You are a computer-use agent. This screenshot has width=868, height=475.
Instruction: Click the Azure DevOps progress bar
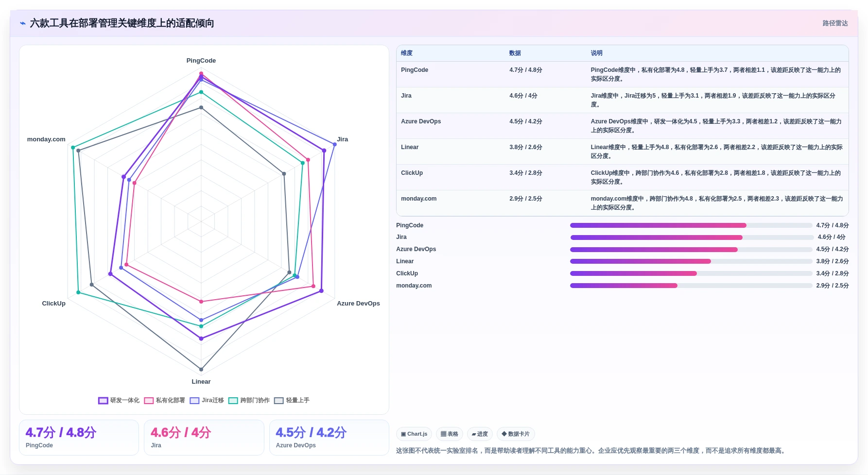[x=691, y=250]
